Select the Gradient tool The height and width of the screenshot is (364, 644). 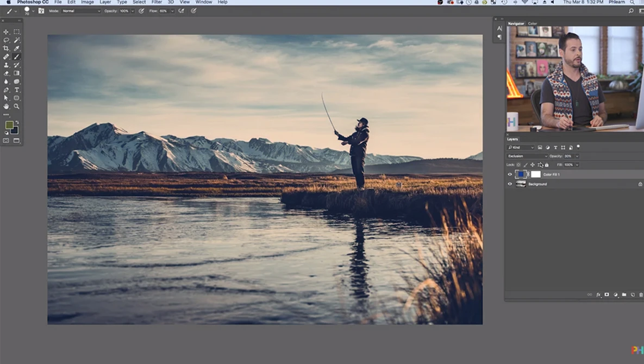[x=16, y=73]
